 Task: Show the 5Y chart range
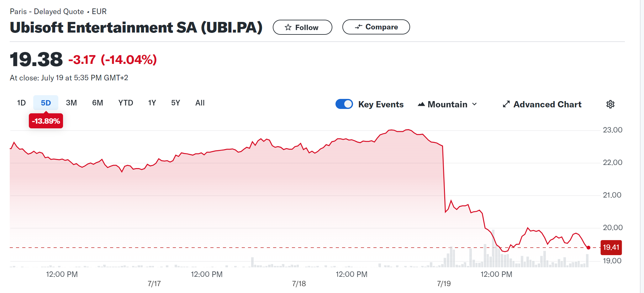pyautogui.click(x=176, y=103)
